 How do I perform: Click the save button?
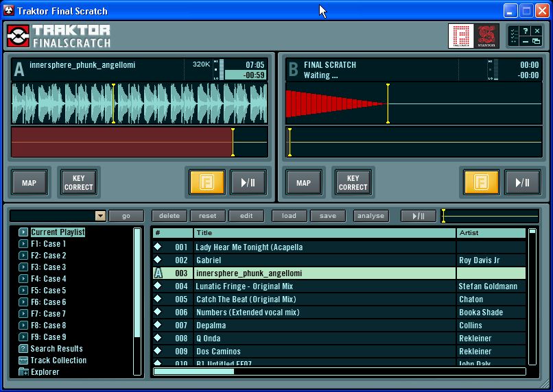(328, 216)
